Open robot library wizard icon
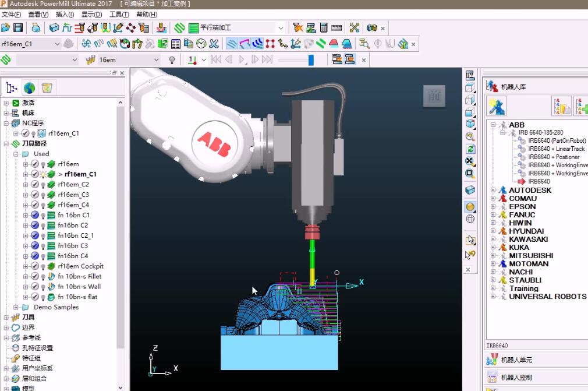 (496, 106)
